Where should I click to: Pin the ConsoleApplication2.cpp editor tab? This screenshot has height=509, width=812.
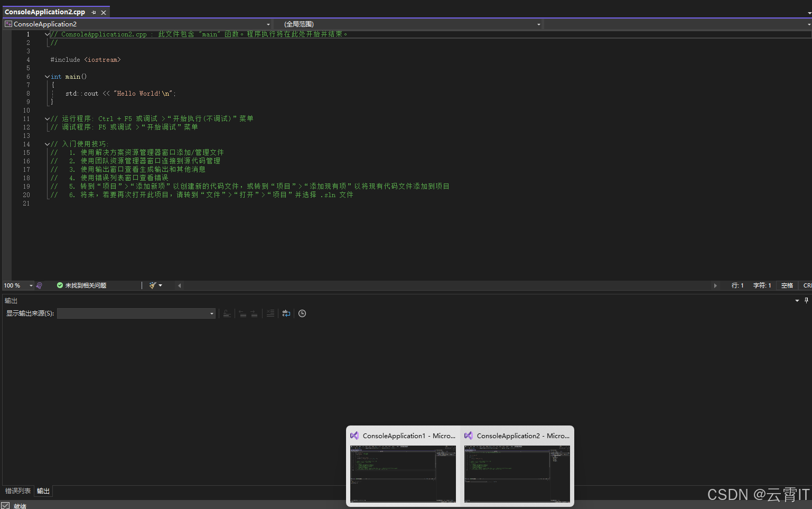click(x=94, y=12)
